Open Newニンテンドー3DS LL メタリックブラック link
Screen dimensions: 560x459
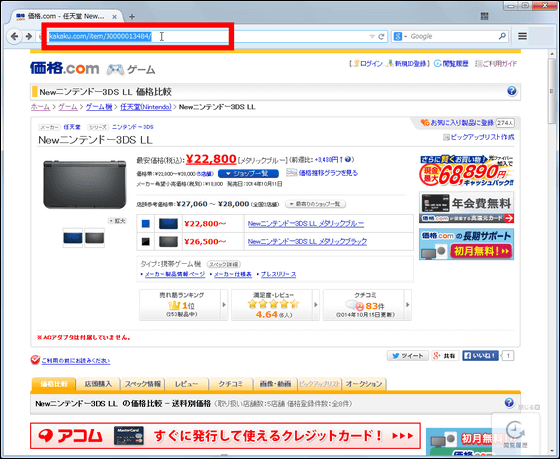307,242
